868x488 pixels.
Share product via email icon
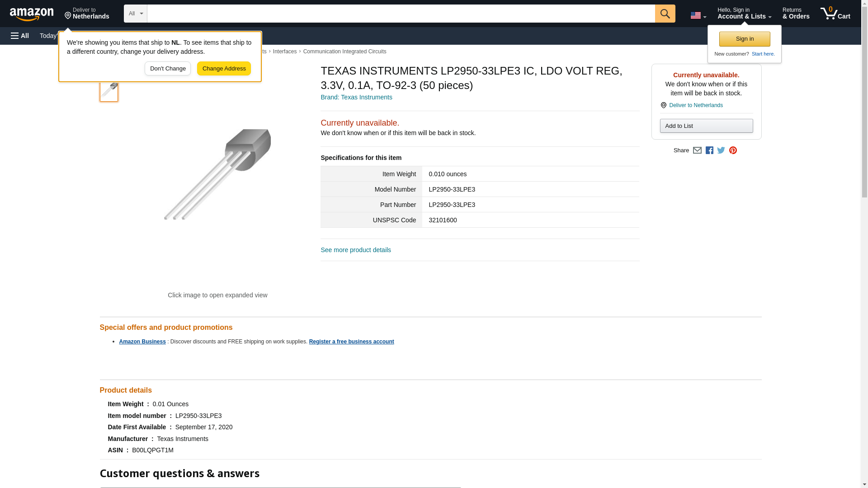(x=697, y=150)
